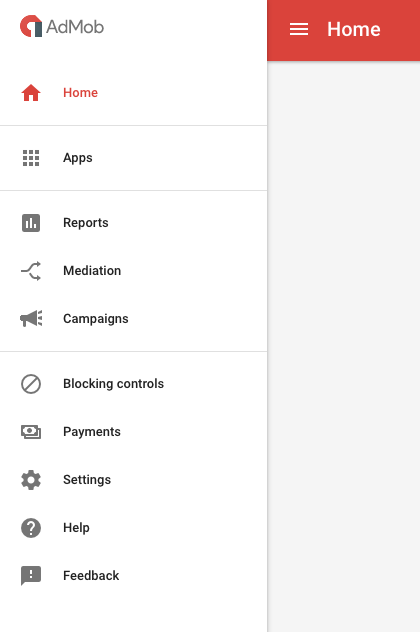This screenshot has width=420, height=632.
Task: Open the Apps menu item
Action: 133,158
